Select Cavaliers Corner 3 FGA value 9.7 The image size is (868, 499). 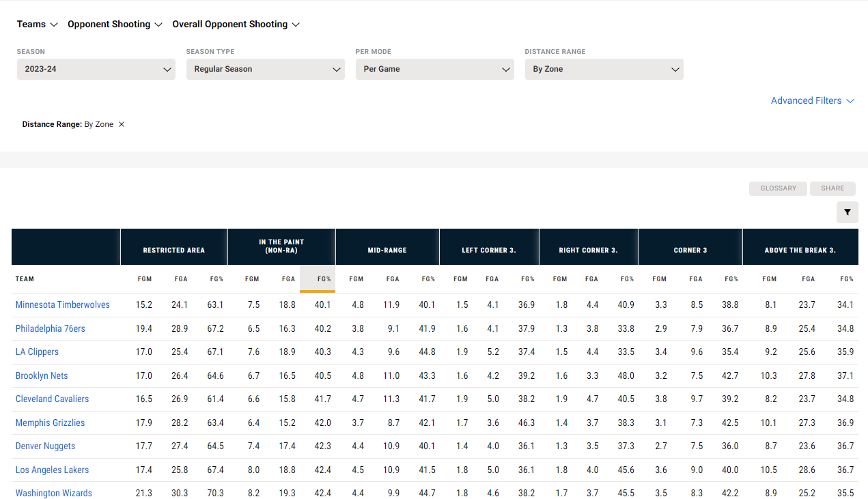tap(697, 399)
